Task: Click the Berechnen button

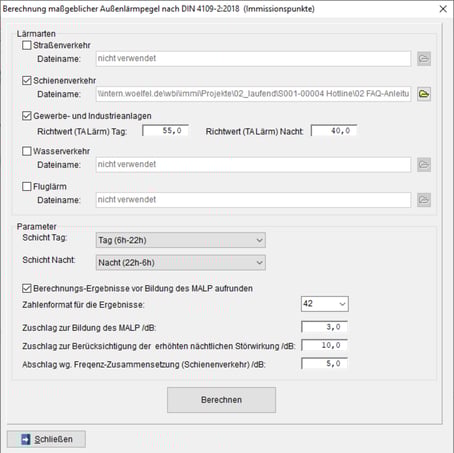Action: point(221,400)
